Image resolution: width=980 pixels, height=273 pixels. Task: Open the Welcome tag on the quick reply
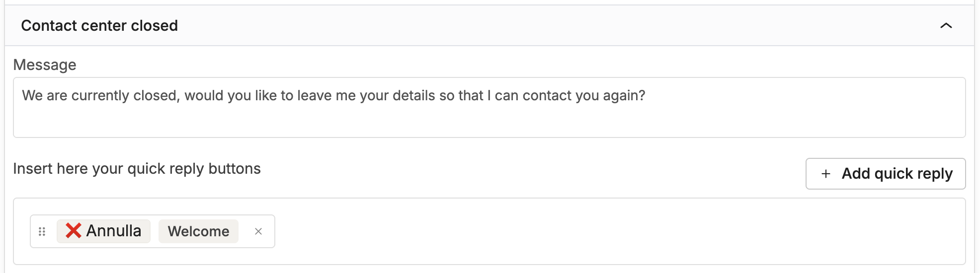click(198, 231)
